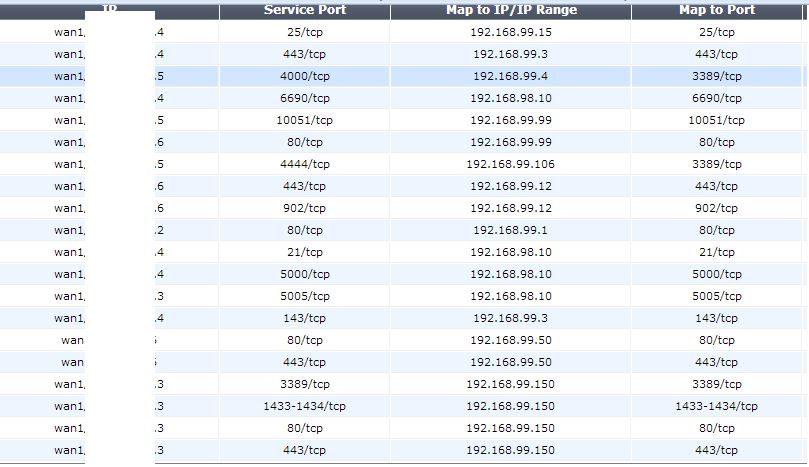Image resolution: width=809 pixels, height=467 pixels.
Task: Select the 4444/tcp service port cell
Action: tap(304, 164)
